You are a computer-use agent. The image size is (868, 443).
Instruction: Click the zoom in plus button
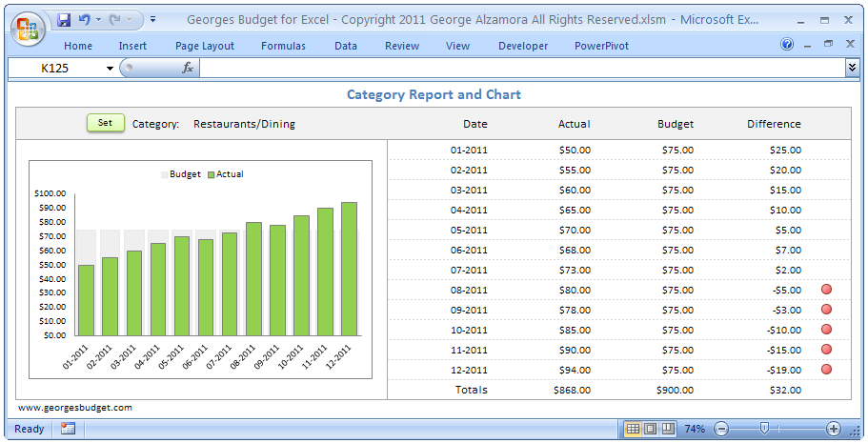pos(834,429)
